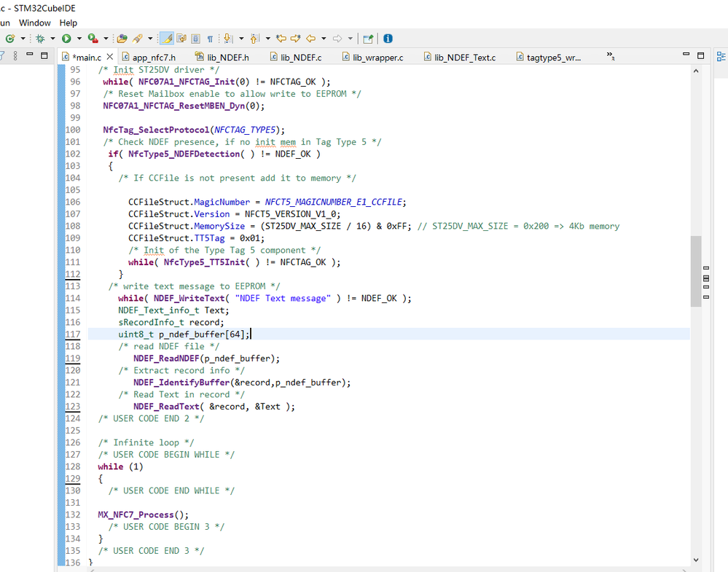This screenshot has width=728, height=572.
Task: Click line number 129 in the gutter
Action: 72,479
